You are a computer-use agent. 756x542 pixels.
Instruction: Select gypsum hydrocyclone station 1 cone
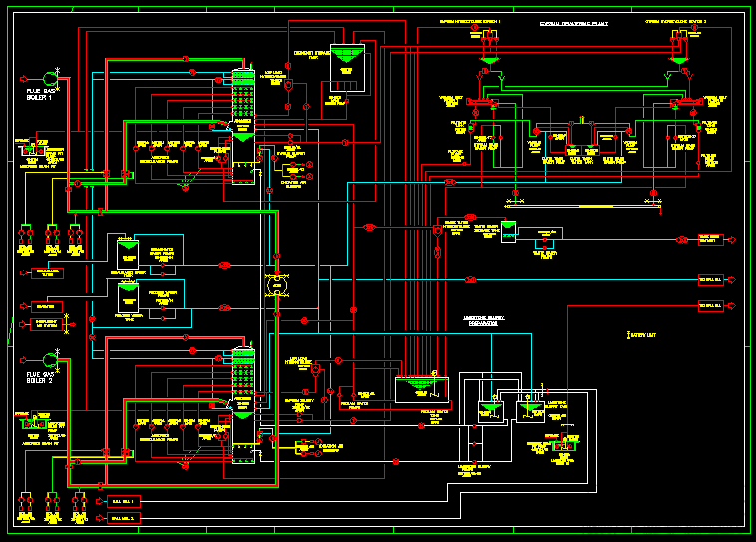click(490, 60)
